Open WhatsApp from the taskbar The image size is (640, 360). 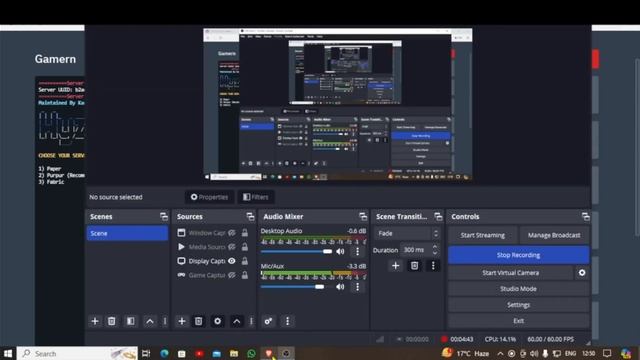point(251,353)
